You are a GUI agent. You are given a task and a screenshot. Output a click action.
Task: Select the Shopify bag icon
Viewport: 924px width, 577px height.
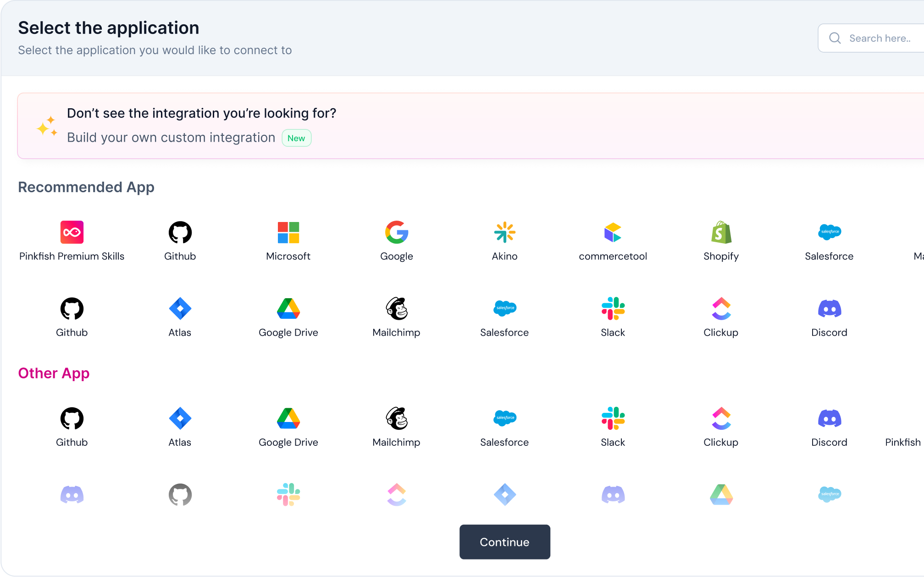[721, 232]
